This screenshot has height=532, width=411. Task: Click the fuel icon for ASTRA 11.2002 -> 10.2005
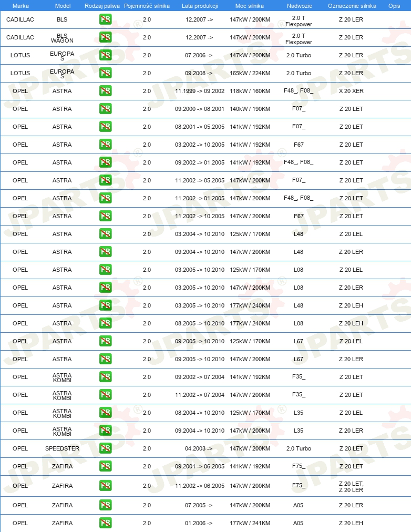pos(106,216)
